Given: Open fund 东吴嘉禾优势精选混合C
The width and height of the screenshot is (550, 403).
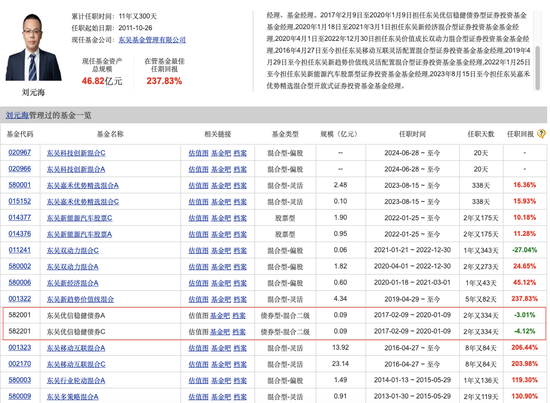Looking at the screenshot, I should coord(83,202).
